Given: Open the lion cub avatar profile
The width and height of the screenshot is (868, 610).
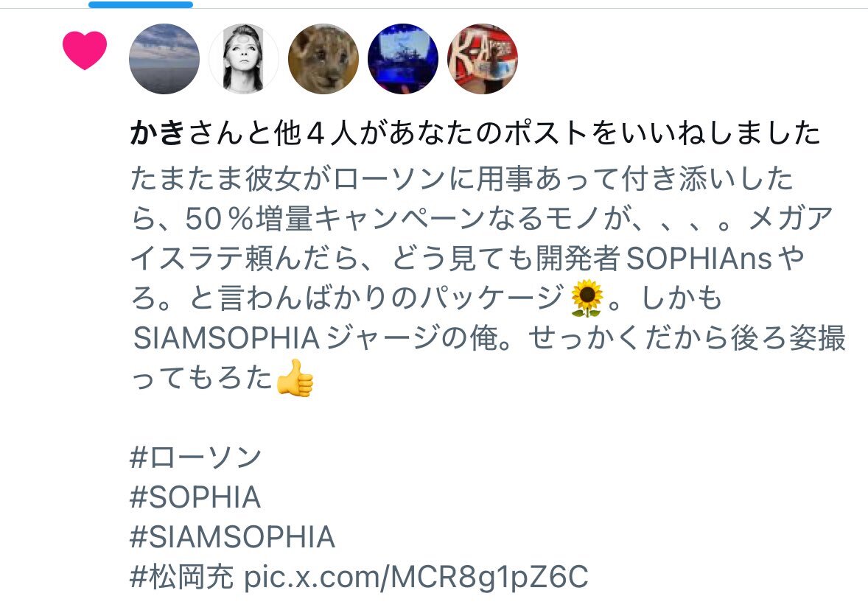Looking at the screenshot, I should tap(323, 59).
